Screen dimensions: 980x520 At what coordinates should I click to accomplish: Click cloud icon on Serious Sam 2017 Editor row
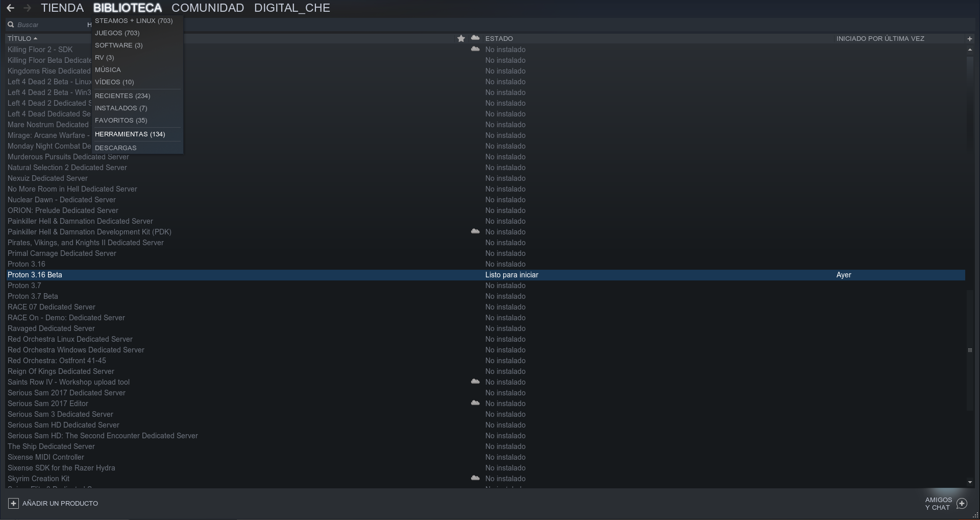pos(475,403)
